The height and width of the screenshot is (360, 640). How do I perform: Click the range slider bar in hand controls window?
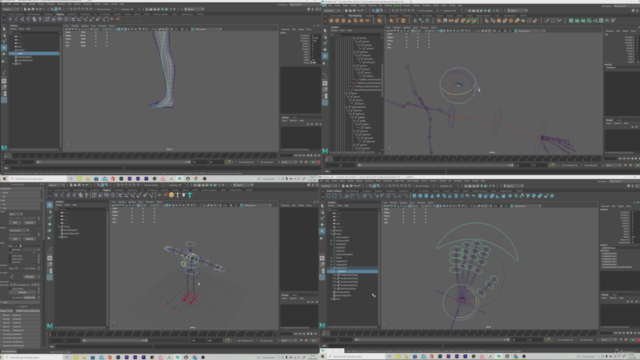point(433,340)
